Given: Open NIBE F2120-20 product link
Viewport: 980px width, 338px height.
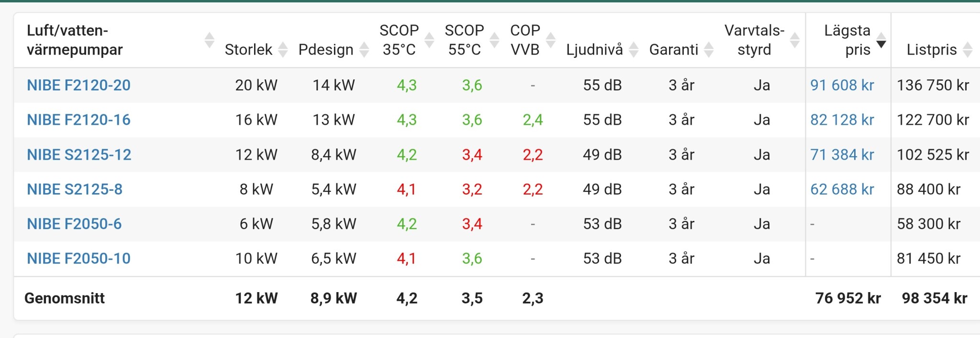Looking at the screenshot, I should [78, 85].
